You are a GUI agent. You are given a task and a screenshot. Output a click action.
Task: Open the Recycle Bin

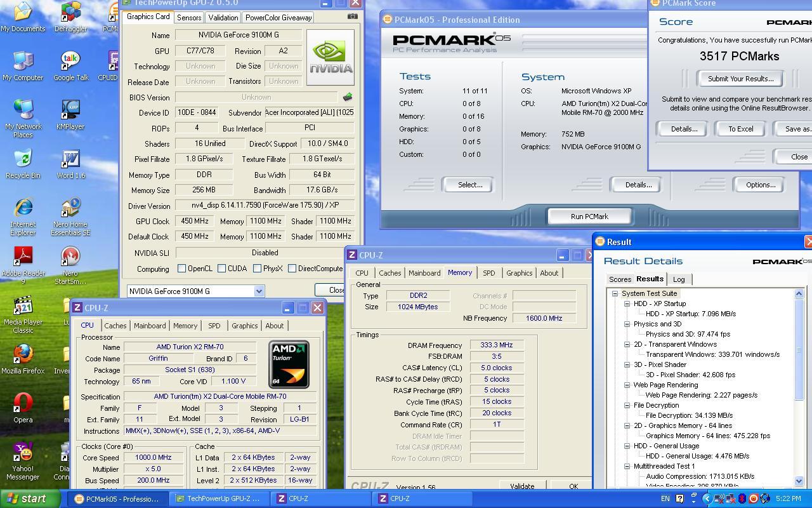coord(23,164)
